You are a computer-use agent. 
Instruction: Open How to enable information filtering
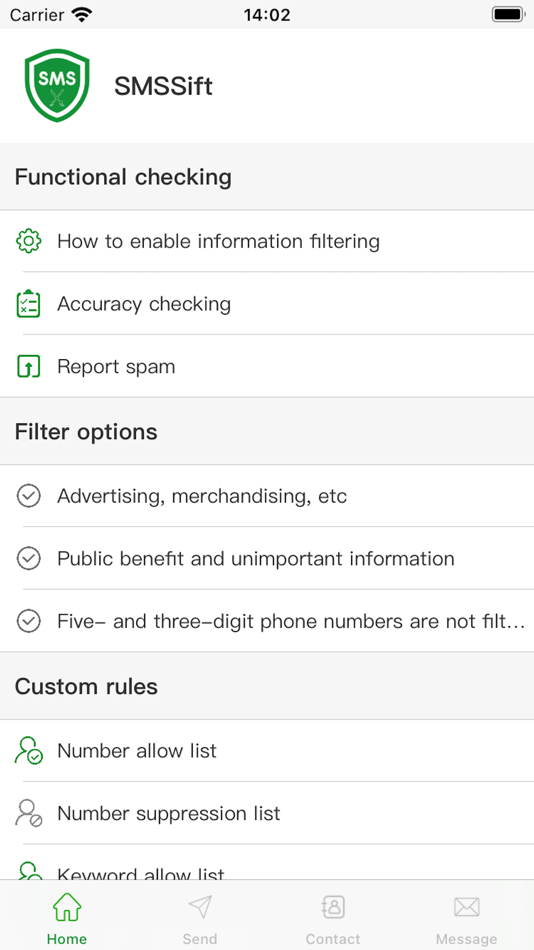coord(267,241)
